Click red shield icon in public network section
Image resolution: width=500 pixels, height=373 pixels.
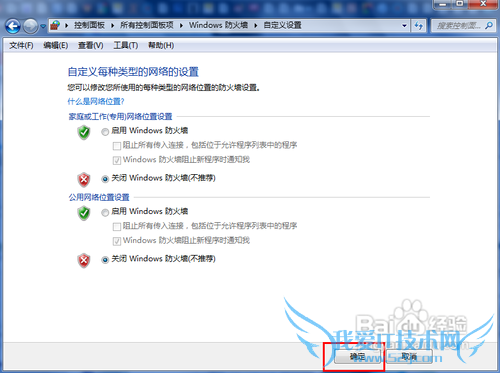(x=84, y=260)
